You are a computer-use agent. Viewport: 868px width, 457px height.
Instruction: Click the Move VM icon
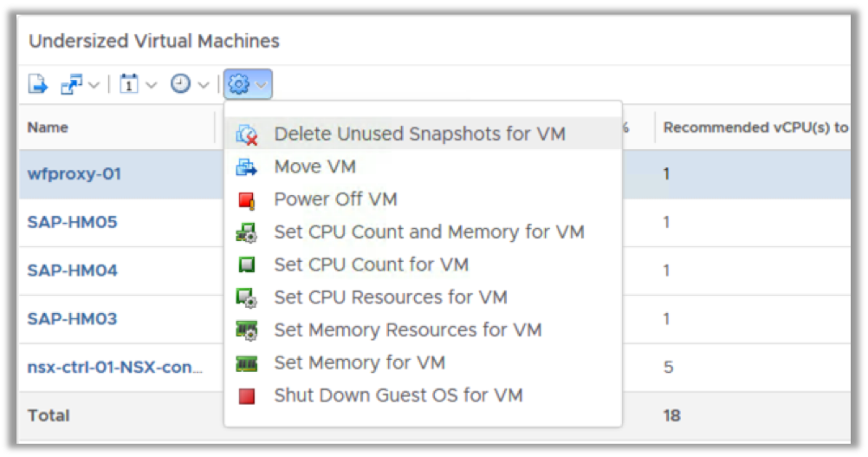point(247,167)
